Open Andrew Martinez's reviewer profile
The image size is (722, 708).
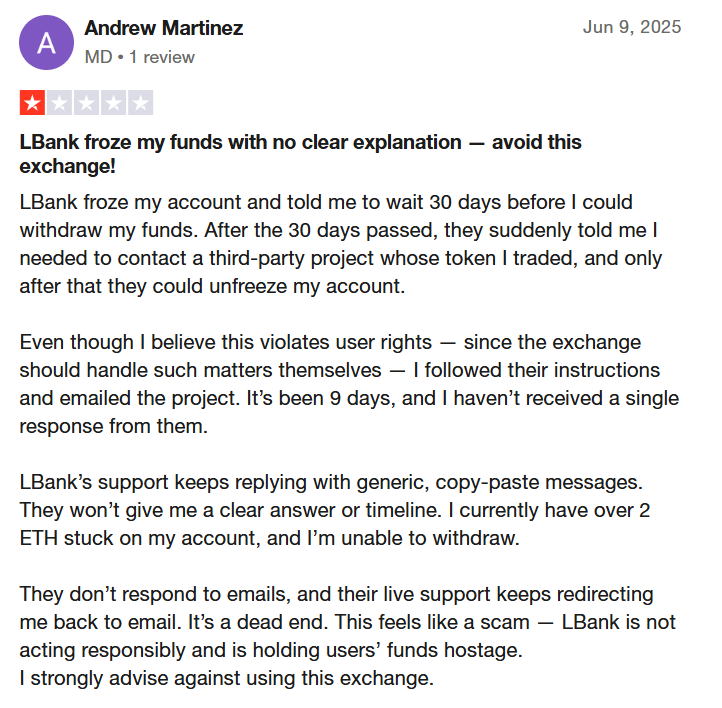click(x=163, y=28)
